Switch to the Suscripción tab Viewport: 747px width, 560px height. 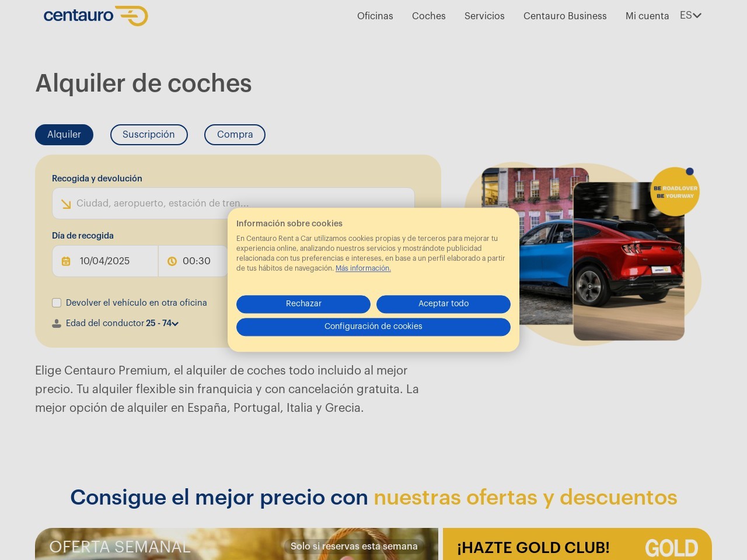pyautogui.click(x=149, y=135)
